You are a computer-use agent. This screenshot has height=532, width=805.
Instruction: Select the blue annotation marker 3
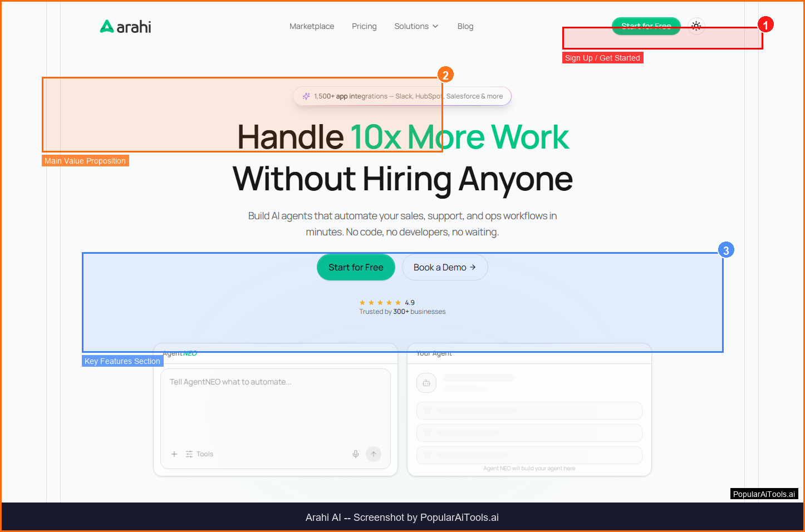coord(725,250)
